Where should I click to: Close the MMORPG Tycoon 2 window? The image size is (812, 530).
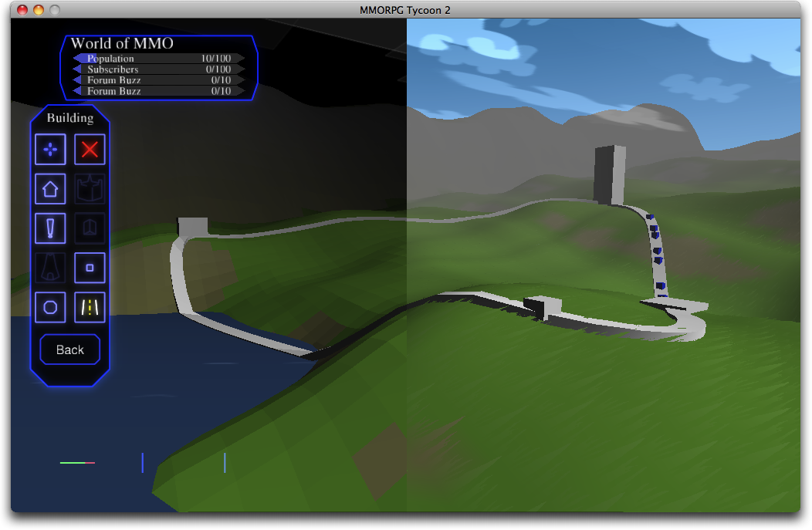pyautogui.click(x=22, y=10)
